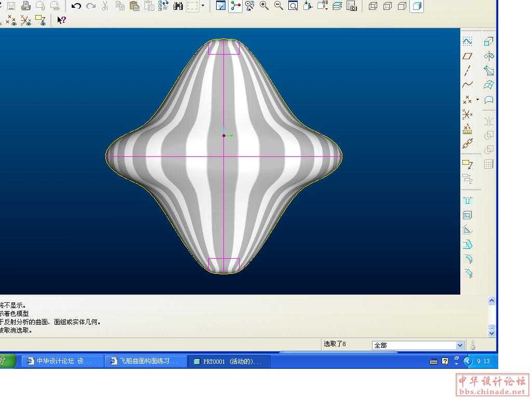Viewport: 532px width, 399px height.
Task: Switch to 中华设计论坛 taskbar window
Action: (63, 362)
